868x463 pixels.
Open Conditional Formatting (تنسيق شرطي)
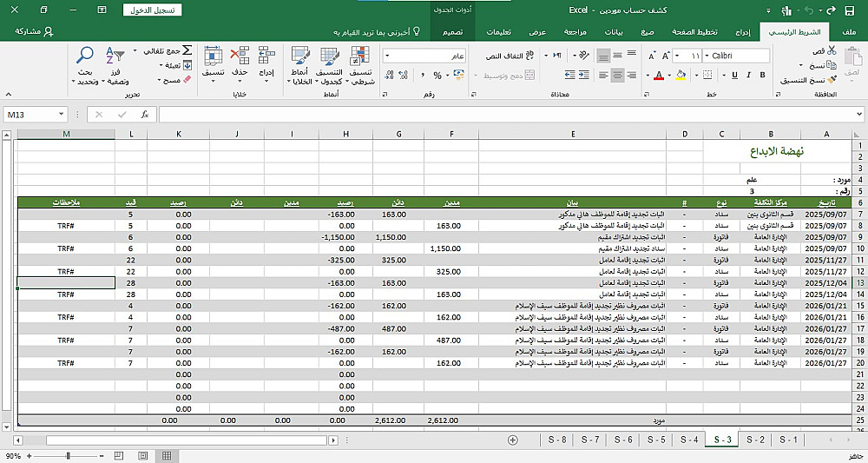360,65
